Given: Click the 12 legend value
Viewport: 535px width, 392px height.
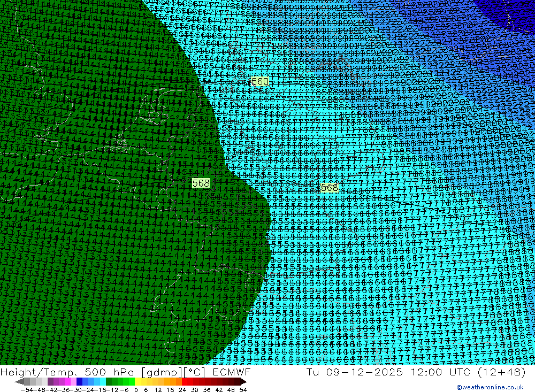Looking at the screenshot, I should coord(158,390).
